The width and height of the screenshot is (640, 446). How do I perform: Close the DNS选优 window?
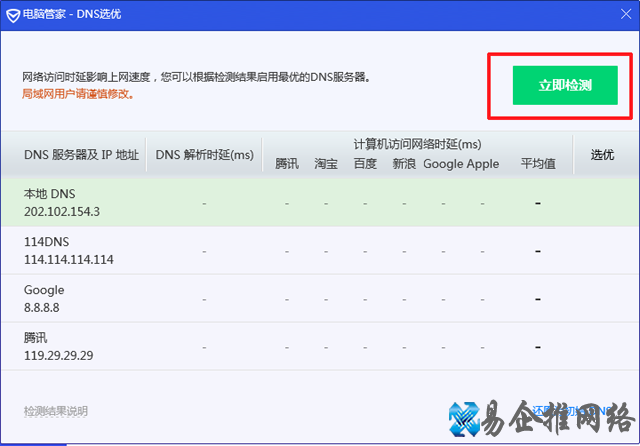(x=626, y=14)
